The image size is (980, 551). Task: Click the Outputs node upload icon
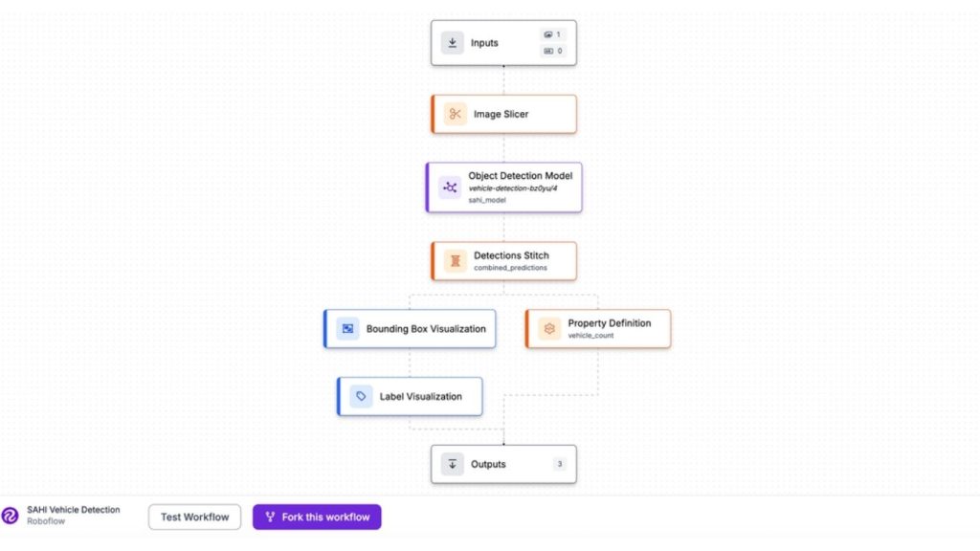(452, 464)
